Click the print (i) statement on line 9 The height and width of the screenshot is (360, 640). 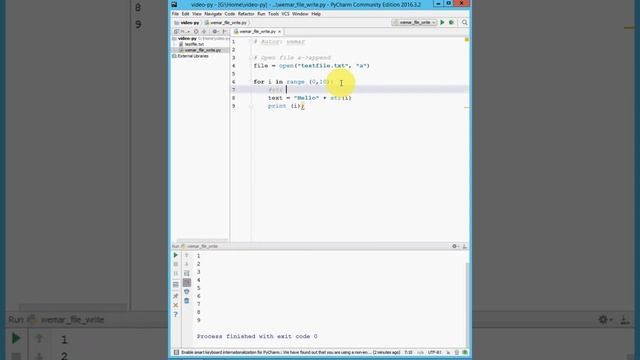[286, 106]
